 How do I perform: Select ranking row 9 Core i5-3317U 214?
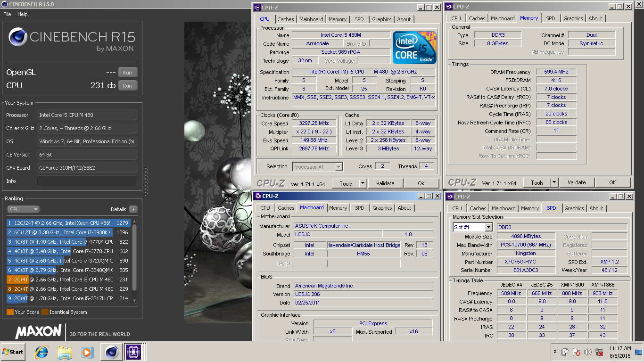(x=69, y=298)
